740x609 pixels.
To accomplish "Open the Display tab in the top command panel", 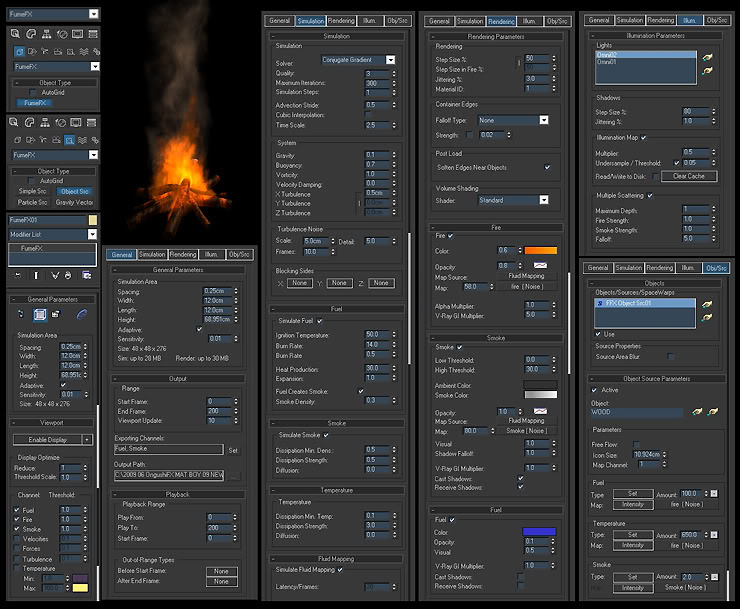I will 77,34.
